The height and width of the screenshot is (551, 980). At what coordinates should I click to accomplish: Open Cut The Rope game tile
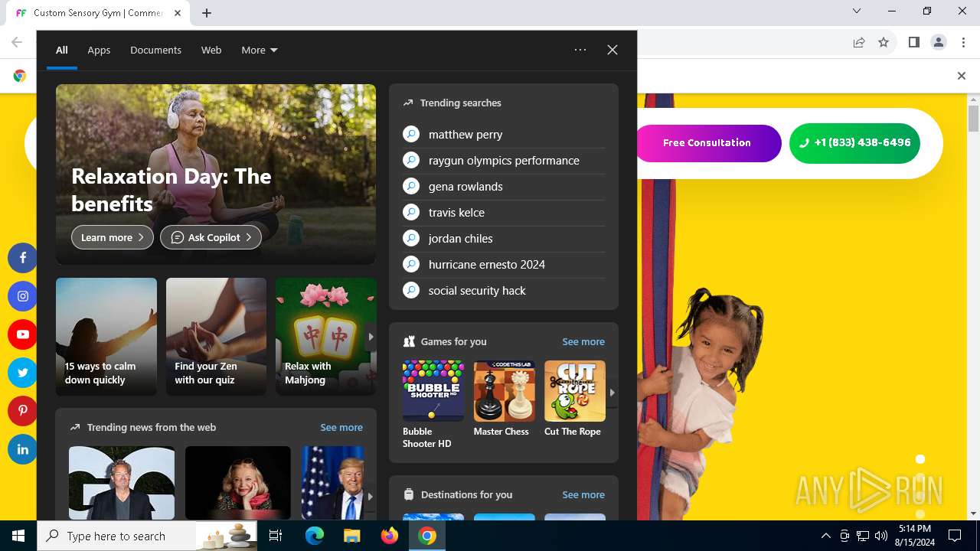(574, 399)
